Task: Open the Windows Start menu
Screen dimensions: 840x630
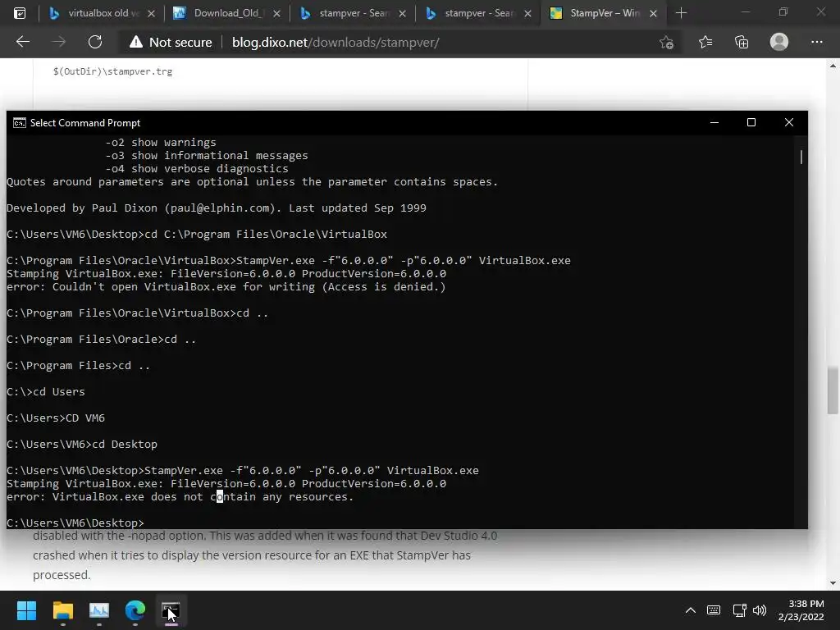Action: [x=26, y=610]
